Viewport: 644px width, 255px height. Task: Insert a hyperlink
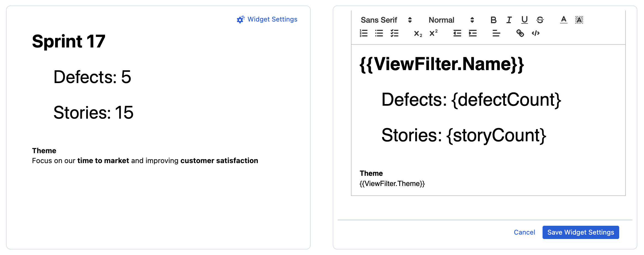coord(520,33)
